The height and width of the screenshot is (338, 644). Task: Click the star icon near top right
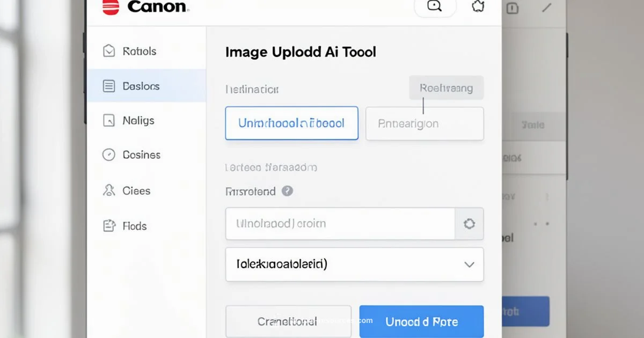[x=478, y=7]
